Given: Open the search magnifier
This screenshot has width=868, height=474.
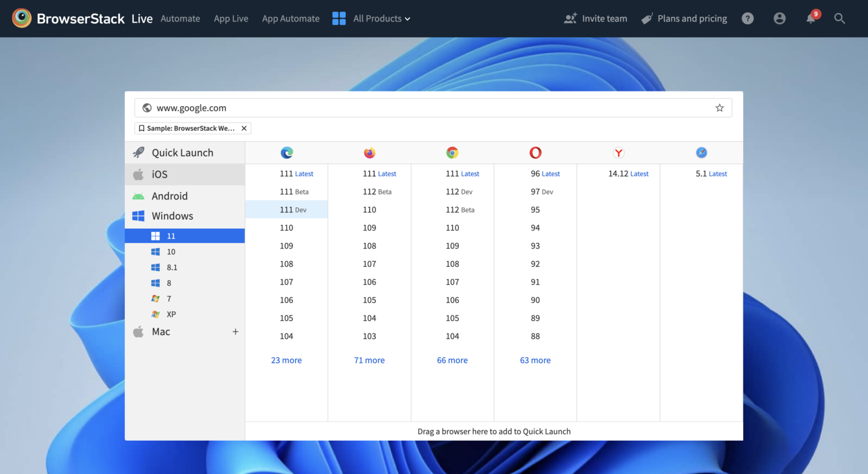Looking at the screenshot, I should click(x=840, y=18).
